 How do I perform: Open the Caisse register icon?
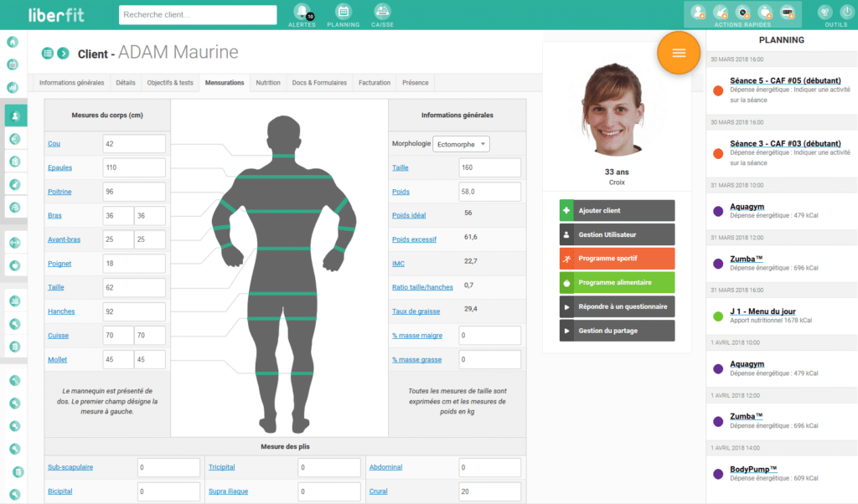click(382, 12)
